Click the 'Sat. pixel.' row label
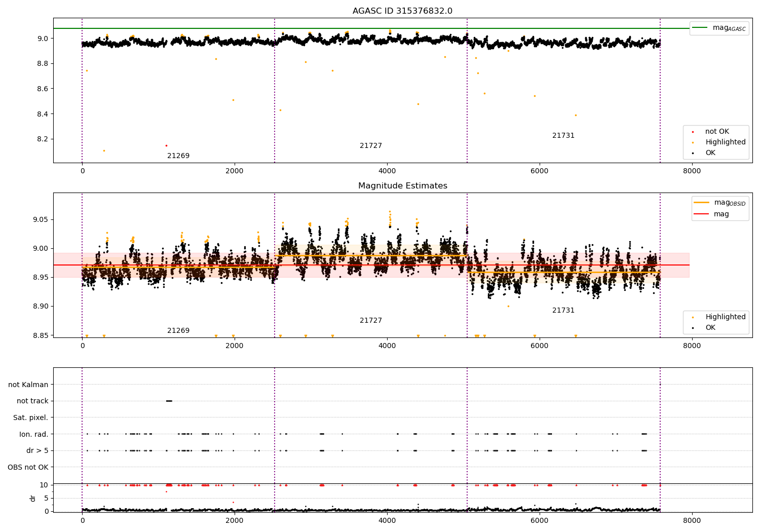The image size is (760, 532). [31, 418]
